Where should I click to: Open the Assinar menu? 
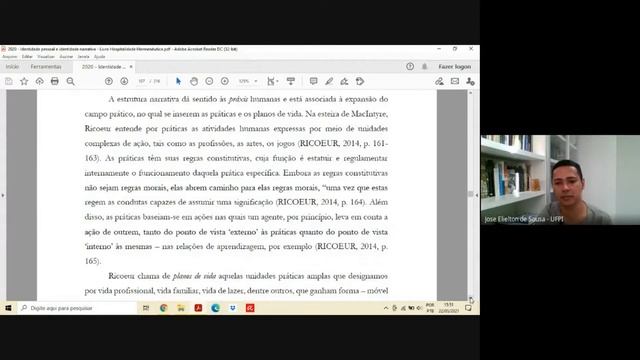click(x=66, y=57)
